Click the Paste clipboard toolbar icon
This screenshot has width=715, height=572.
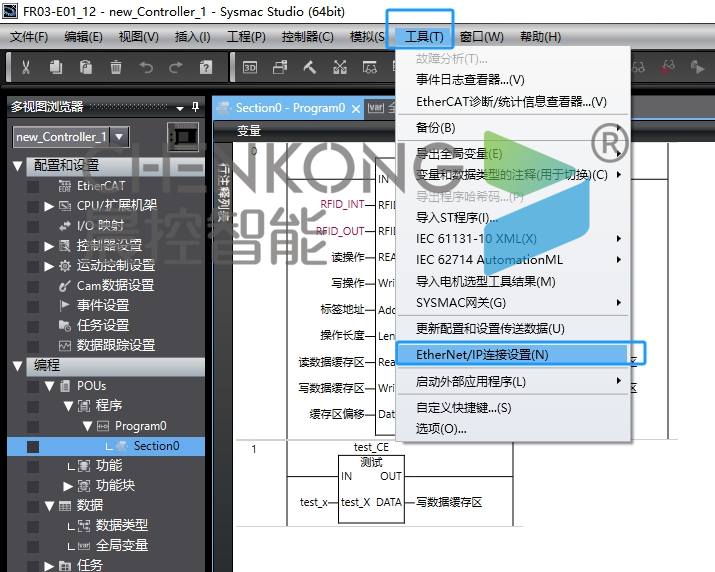86,68
